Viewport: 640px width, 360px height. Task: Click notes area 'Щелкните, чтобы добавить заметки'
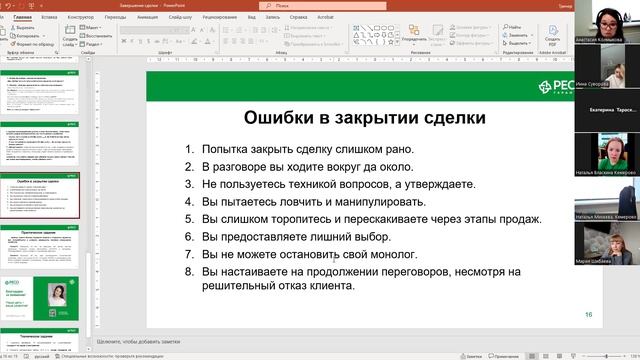click(138, 342)
